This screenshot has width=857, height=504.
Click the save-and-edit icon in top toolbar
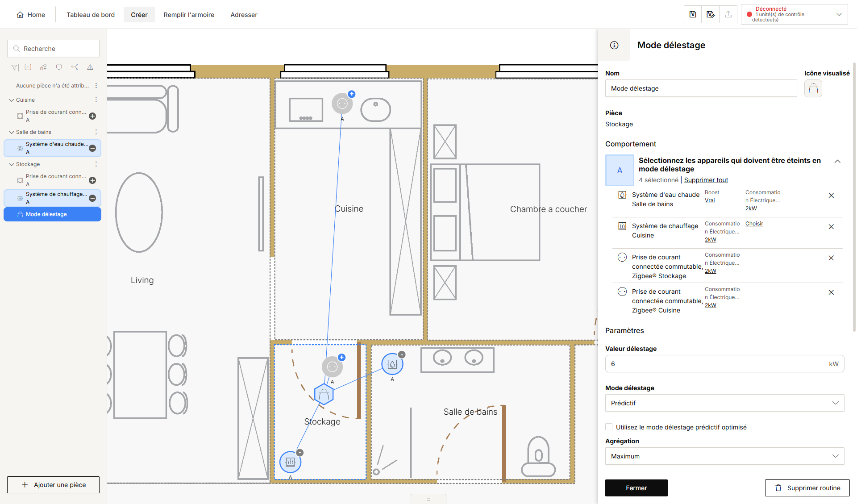pos(711,14)
